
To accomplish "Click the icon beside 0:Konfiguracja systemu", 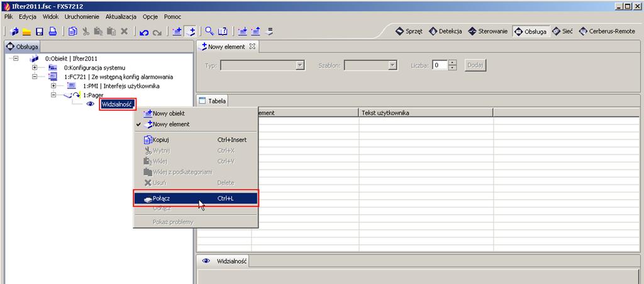I will (x=53, y=68).
